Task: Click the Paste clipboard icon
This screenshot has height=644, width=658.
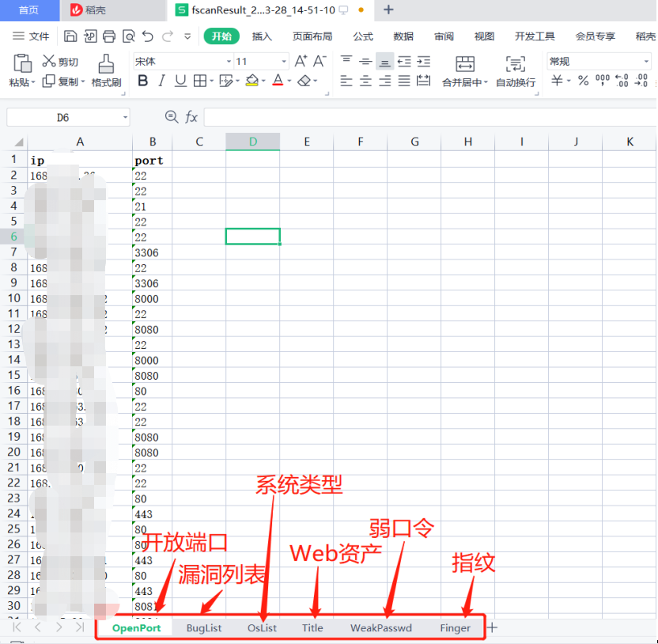Action: 22,63
